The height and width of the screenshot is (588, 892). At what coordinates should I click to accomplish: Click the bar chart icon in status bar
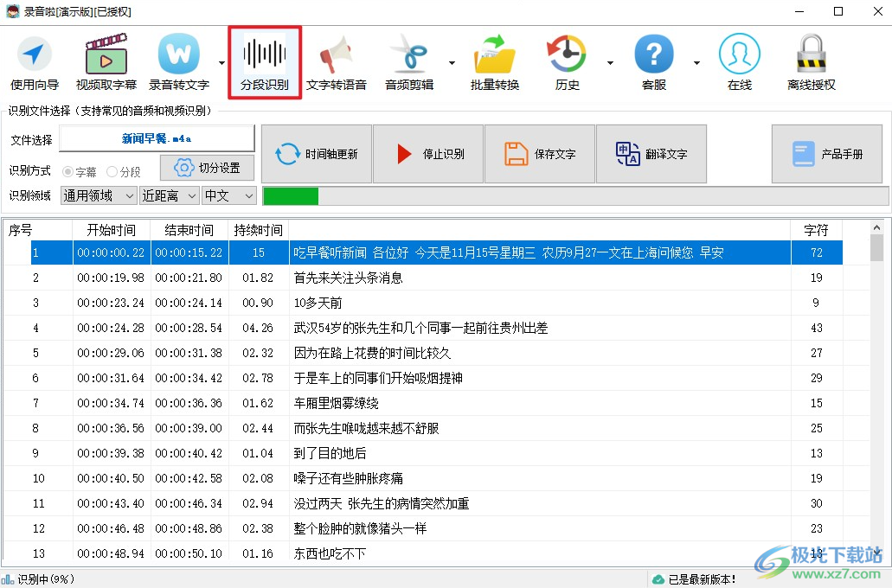pos(8,578)
